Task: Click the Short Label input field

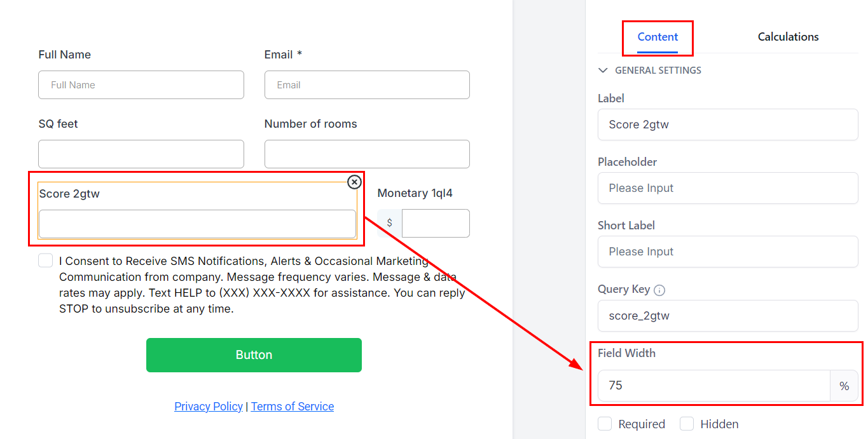Action: (x=727, y=252)
